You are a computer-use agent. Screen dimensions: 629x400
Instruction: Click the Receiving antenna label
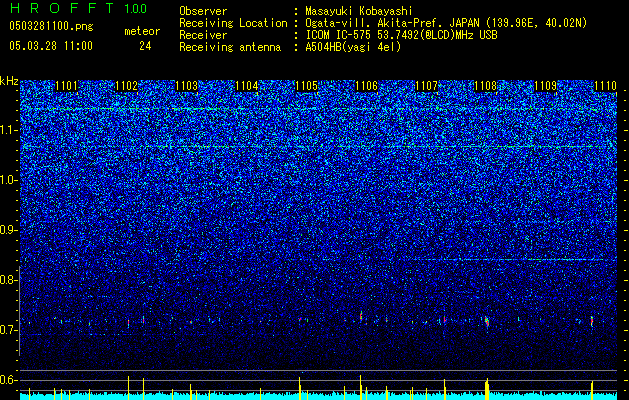point(230,47)
